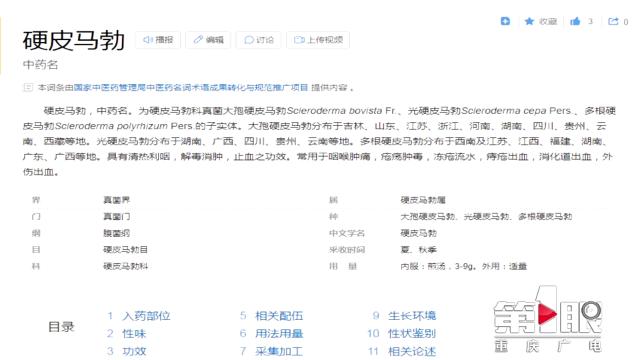Click the 硬皮马勃目 table value

125,249
